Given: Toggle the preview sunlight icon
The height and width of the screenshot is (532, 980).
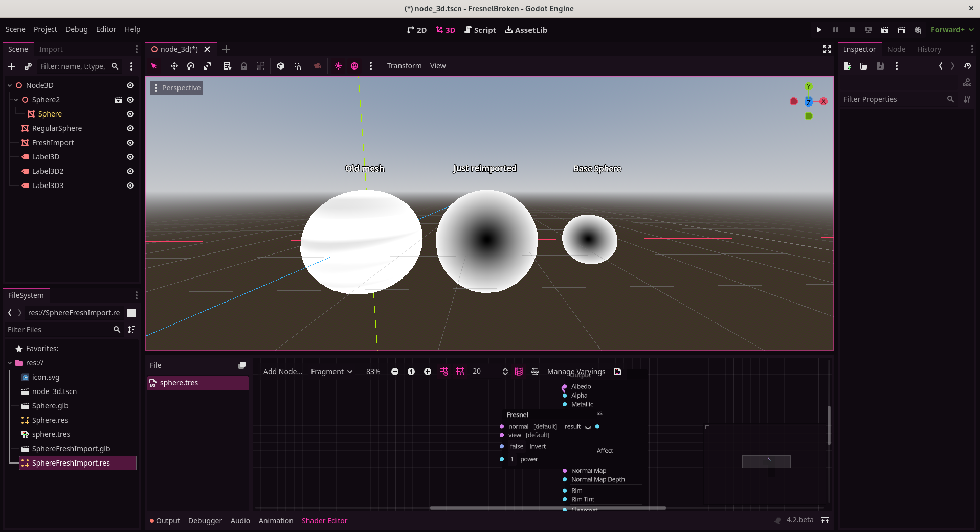Looking at the screenshot, I should [338, 66].
